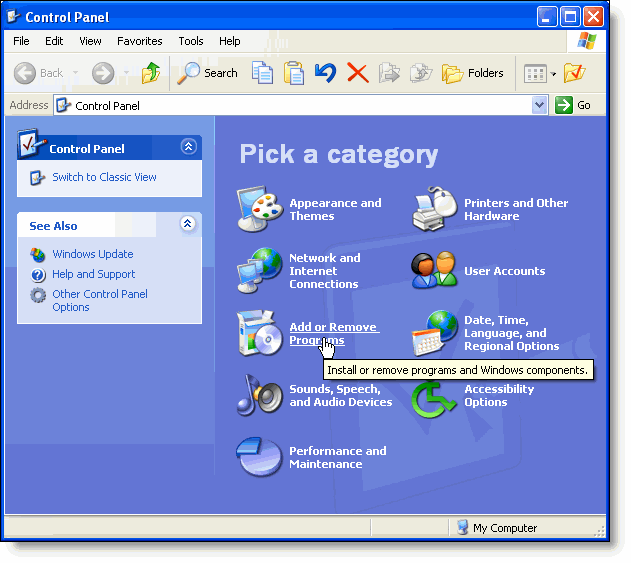Open Other Control Panel Options link

coord(100,301)
